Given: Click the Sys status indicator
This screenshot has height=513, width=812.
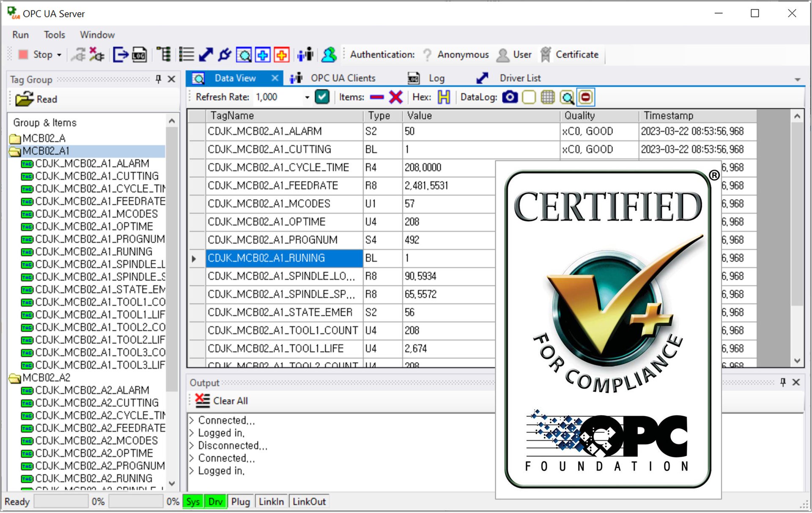Looking at the screenshot, I should click(193, 502).
